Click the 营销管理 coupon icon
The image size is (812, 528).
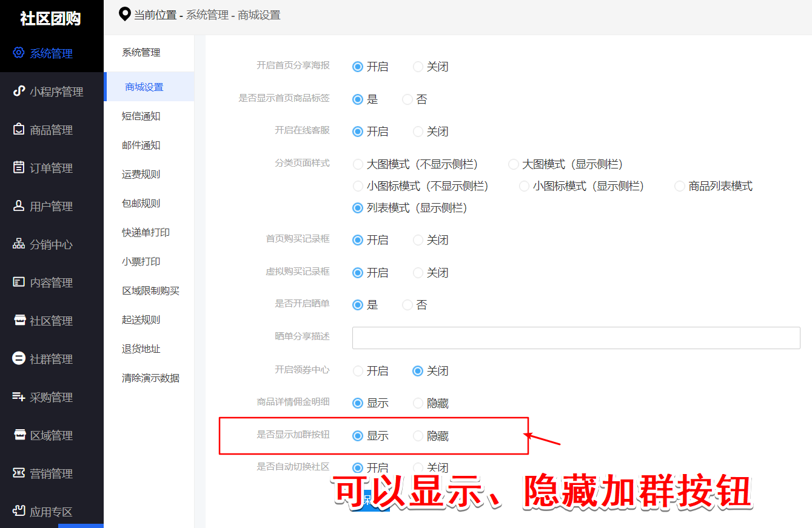click(19, 473)
